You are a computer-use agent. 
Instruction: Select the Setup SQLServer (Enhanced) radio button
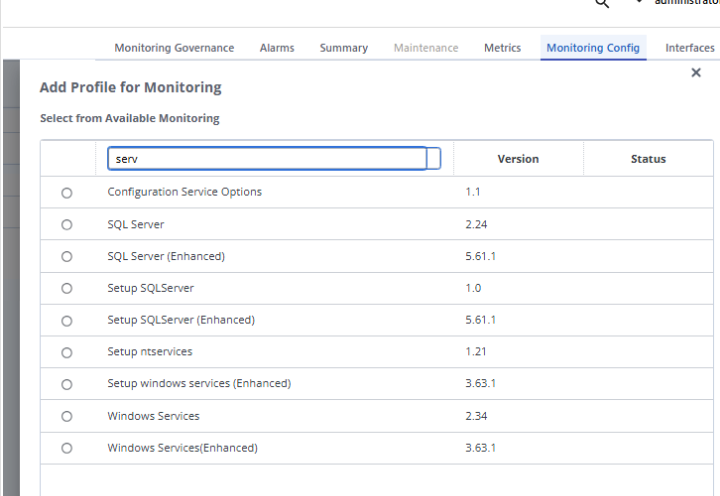tap(67, 321)
